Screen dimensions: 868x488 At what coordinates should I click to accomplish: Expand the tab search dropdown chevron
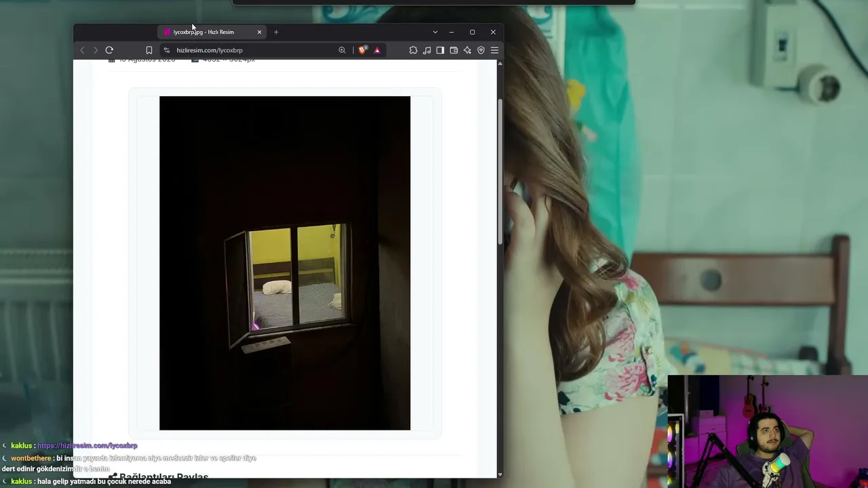435,32
